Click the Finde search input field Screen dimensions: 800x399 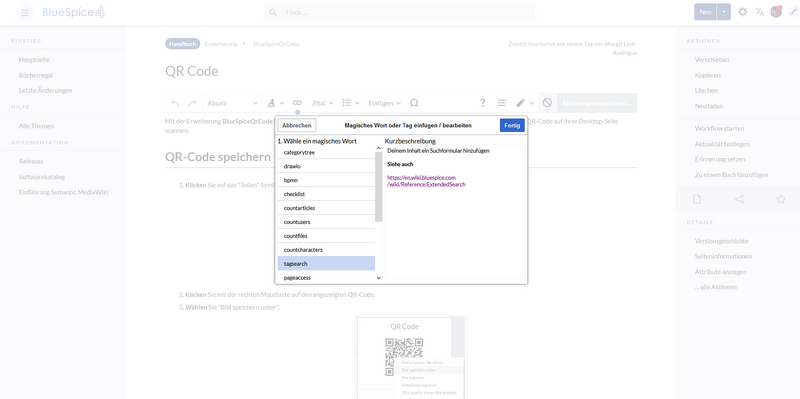(x=399, y=12)
